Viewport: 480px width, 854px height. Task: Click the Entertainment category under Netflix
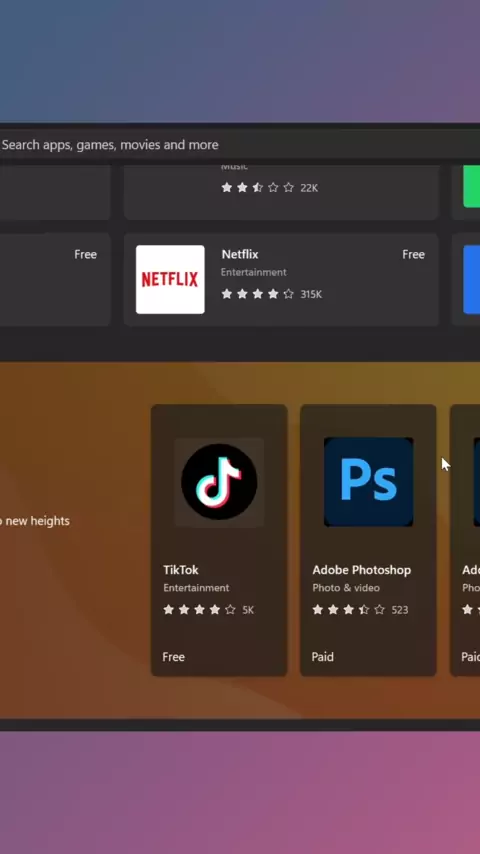(x=253, y=272)
